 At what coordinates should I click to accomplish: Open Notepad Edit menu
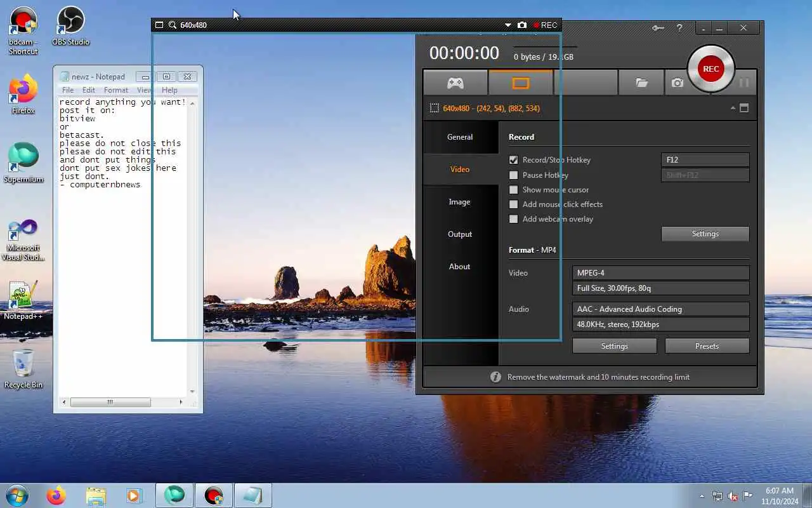pos(89,90)
